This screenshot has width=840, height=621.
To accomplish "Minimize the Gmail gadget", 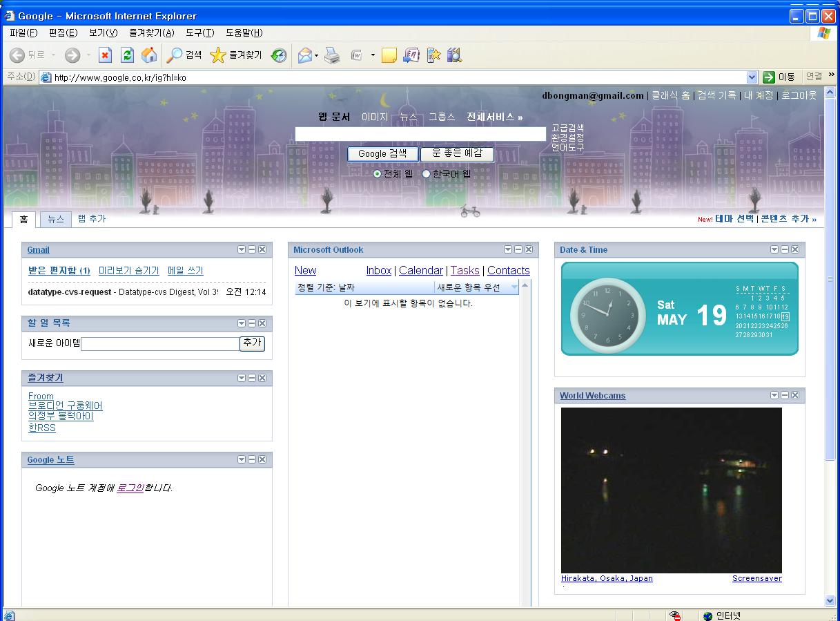I will (x=252, y=250).
